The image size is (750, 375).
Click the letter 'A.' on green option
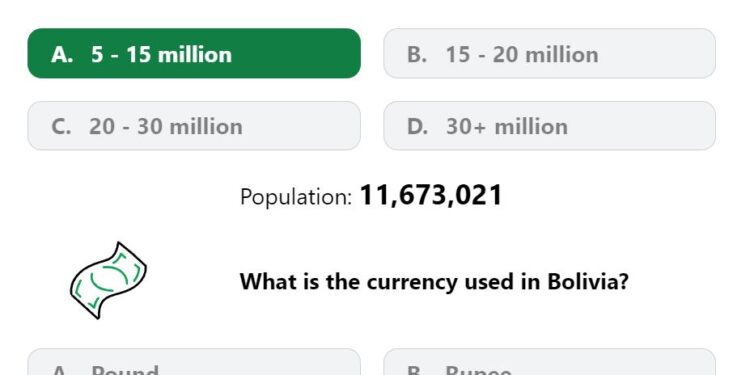point(62,55)
